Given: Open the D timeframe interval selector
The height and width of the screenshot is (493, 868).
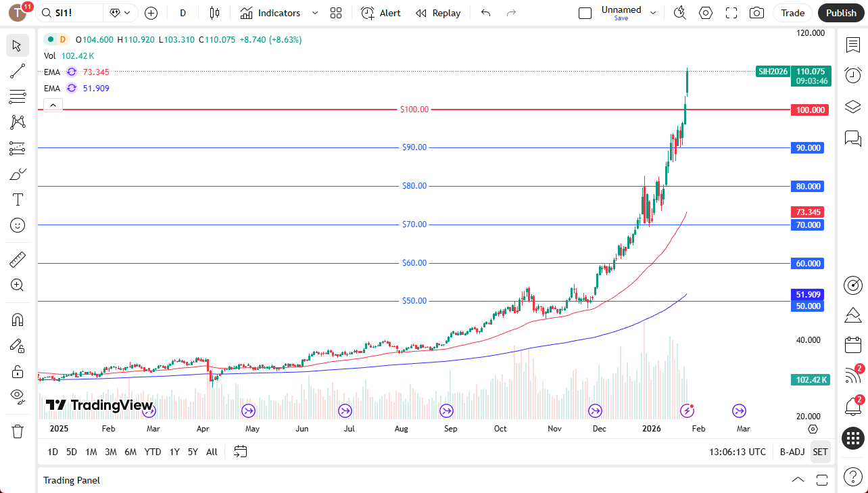Looking at the screenshot, I should [x=183, y=13].
